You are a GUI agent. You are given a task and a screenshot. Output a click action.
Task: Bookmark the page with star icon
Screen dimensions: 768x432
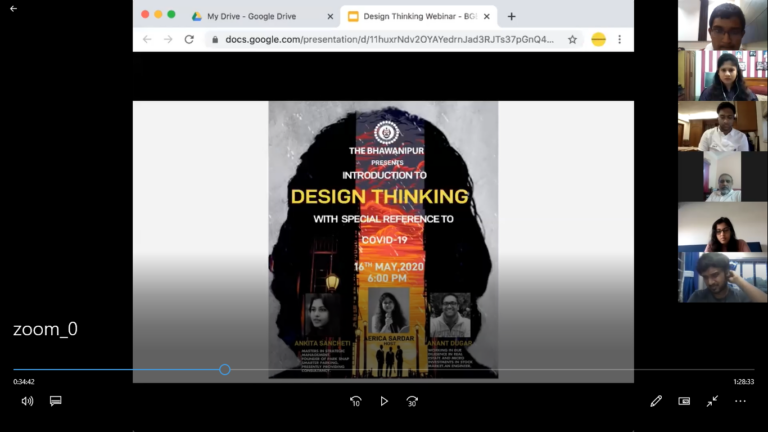pyautogui.click(x=572, y=40)
